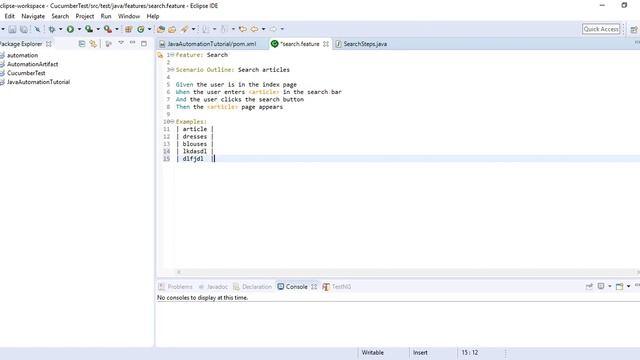Click the Display Selected Console icon
This screenshot has height=360, width=640.
[x=601, y=287]
